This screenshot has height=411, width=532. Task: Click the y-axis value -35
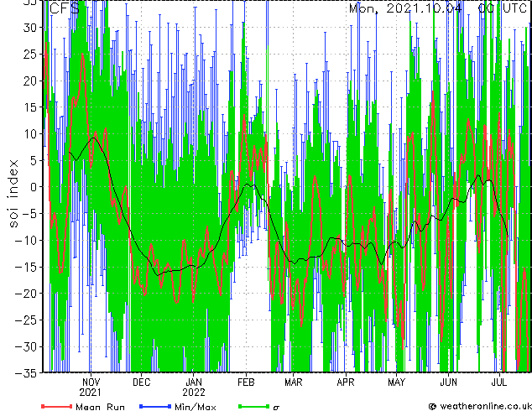pos(26,373)
